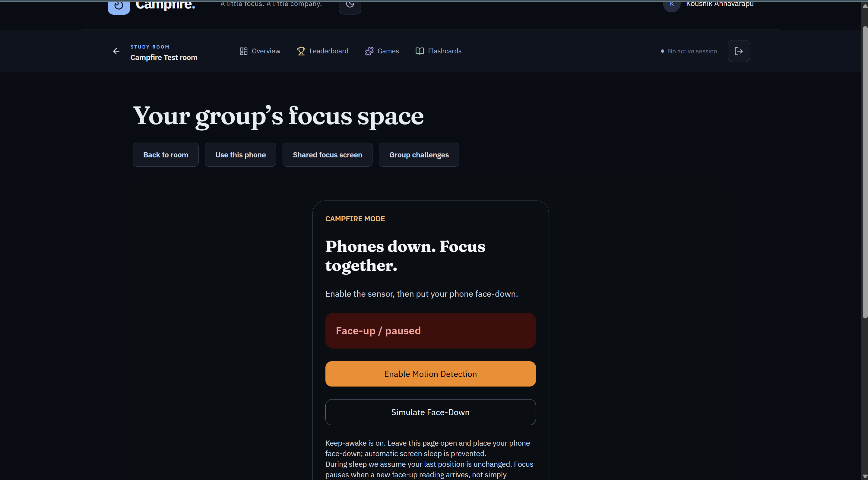Click the CAMPFIRE MODE label
Screen dimensions: 868x480
click(x=355, y=219)
